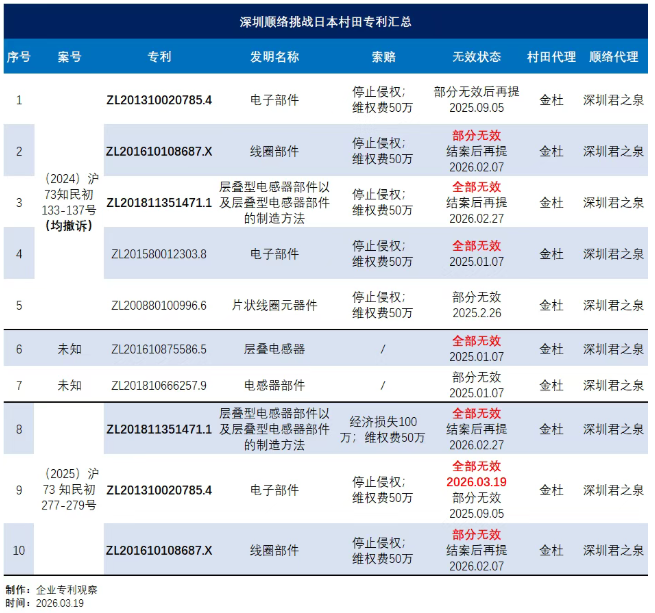The width and height of the screenshot is (655, 613).
Task: Click 深圳君之泉 agent cell in row 10
Action: click(x=614, y=550)
